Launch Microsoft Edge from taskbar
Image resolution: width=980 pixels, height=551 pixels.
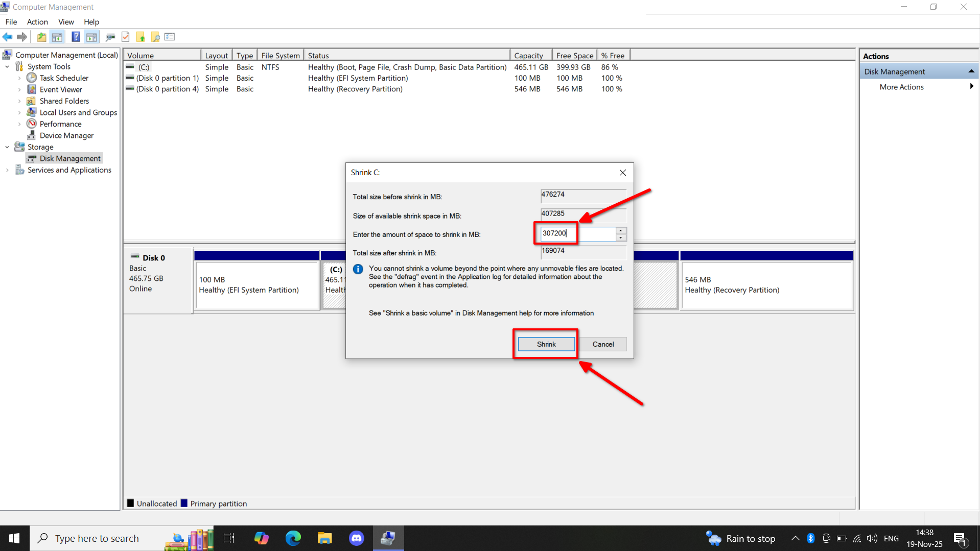[x=293, y=538]
